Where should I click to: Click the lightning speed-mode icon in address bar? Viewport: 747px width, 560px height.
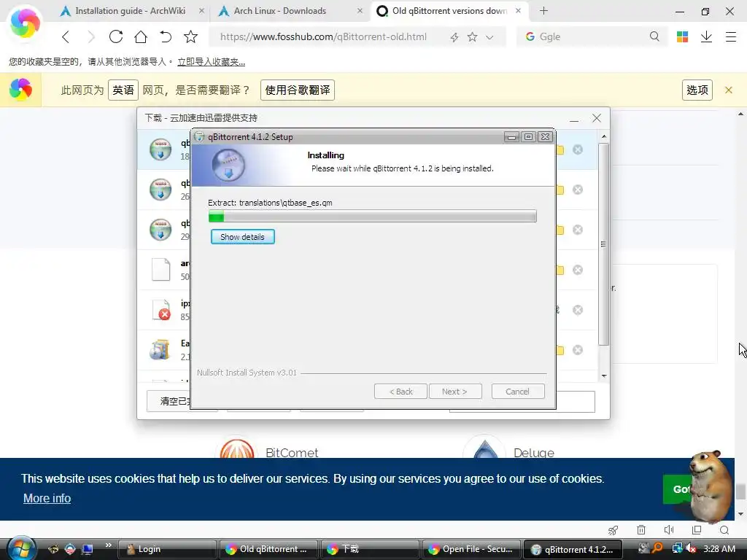pos(454,37)
